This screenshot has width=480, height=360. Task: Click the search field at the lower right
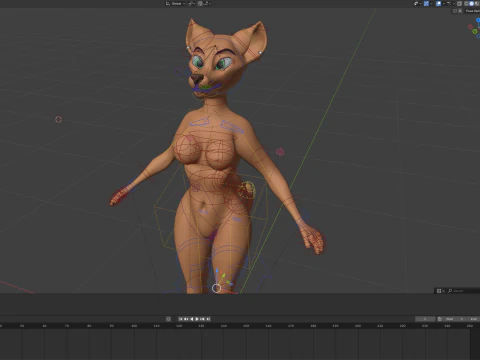click(x=463, y=291)
